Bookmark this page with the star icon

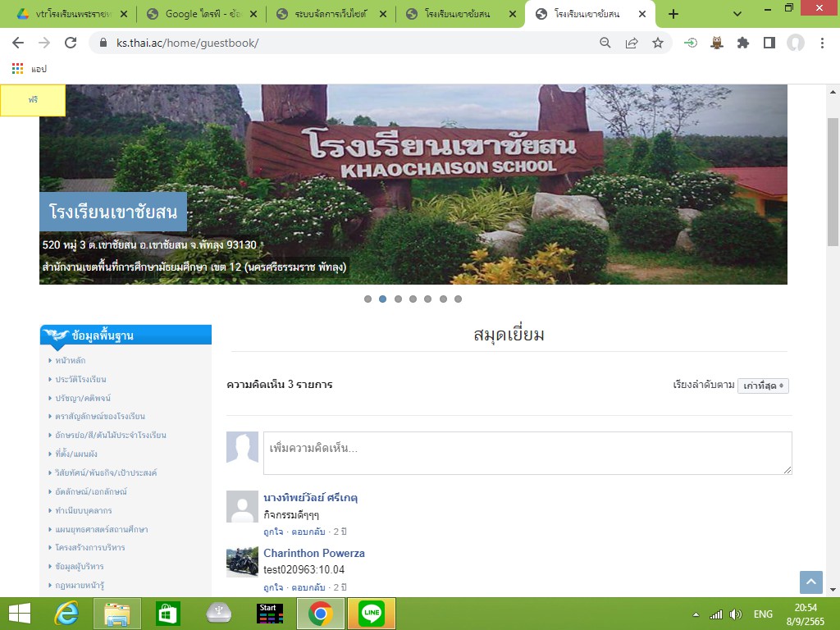click(658, 43)
